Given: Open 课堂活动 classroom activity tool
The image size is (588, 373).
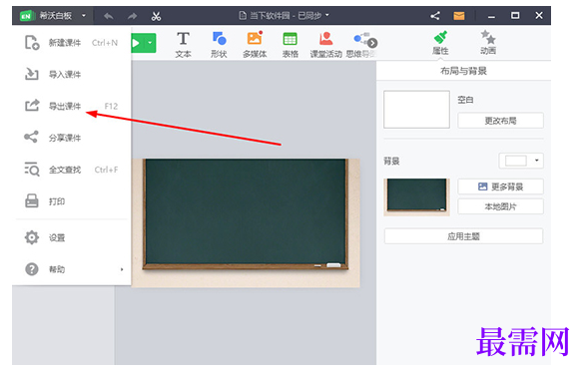Looking at the screenshot, I should 325,45.
